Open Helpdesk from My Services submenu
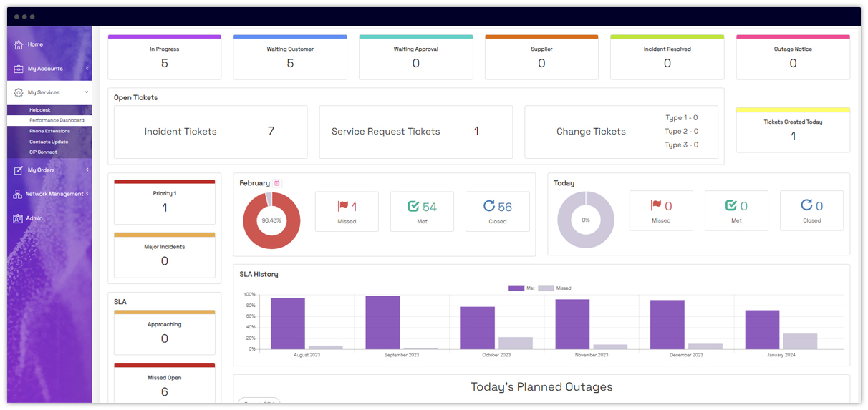Viewport: 868px width, 410px height. pos(41,110)
